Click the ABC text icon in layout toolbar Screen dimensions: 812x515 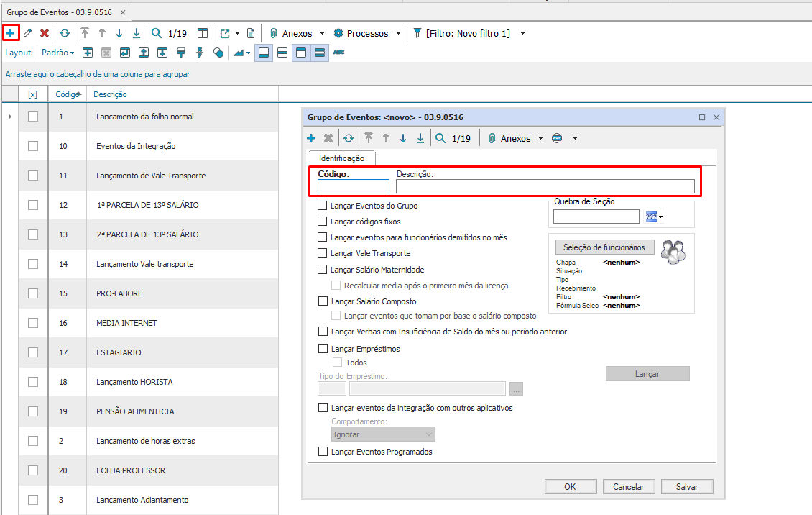click(x=338, y=52)
